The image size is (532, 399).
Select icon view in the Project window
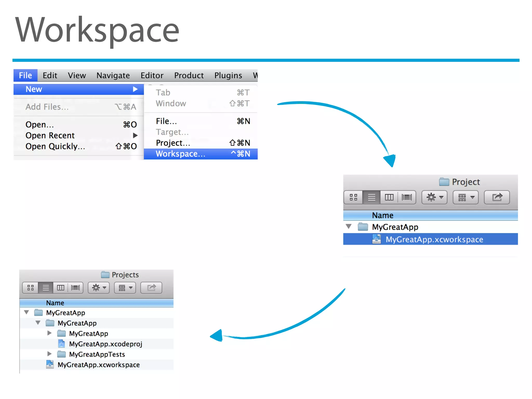pyautogui.click(x=353, y=197)
